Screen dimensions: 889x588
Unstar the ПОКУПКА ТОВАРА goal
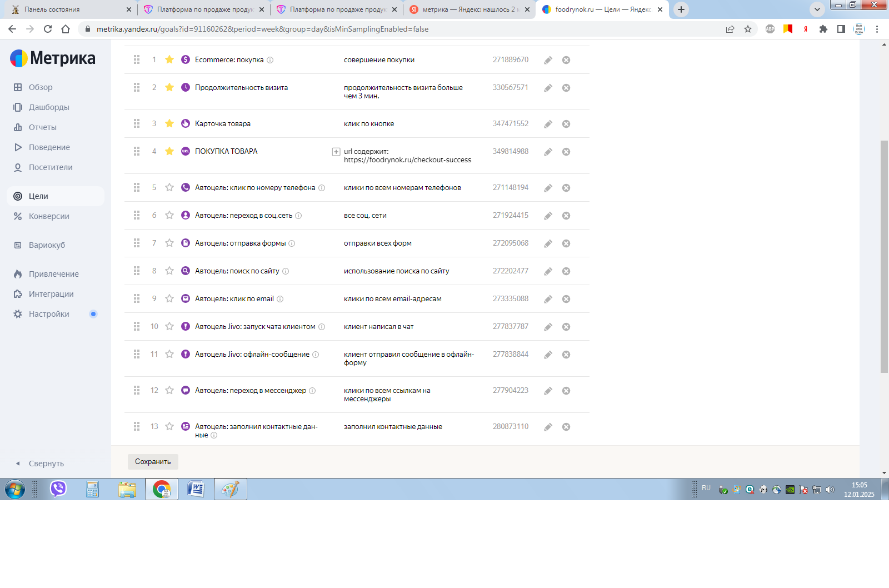pos(169,151)
